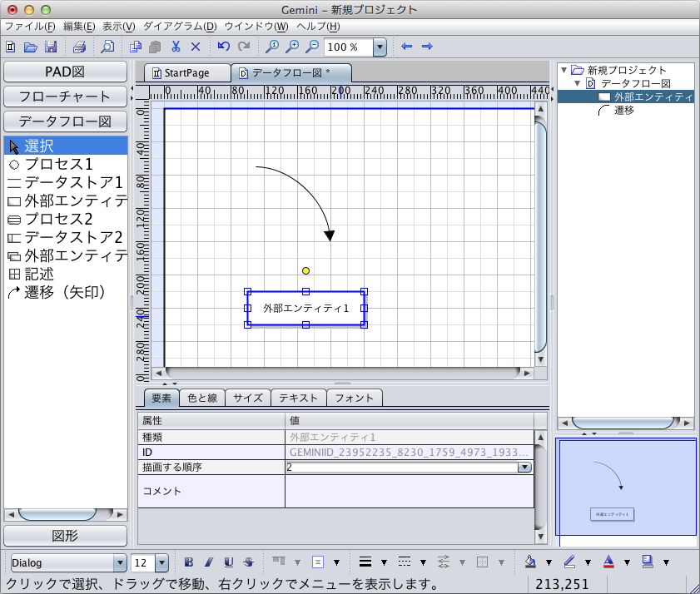The height and width of the screenshot is (594, 700).
Task: Delete the selection with the X icon
Action: tap(195, 47)
